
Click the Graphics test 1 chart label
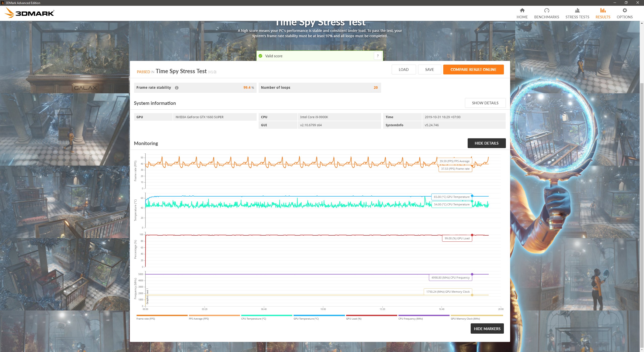(147, 296)
